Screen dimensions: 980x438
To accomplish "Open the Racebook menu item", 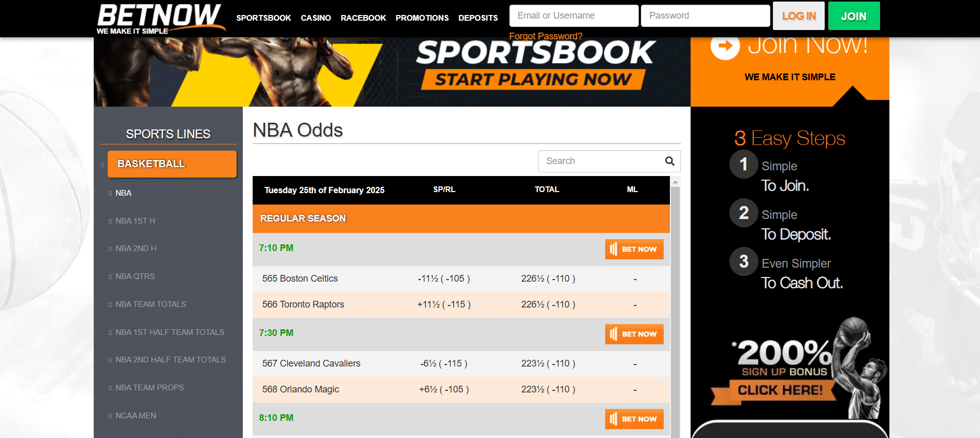I will point(363,18).
